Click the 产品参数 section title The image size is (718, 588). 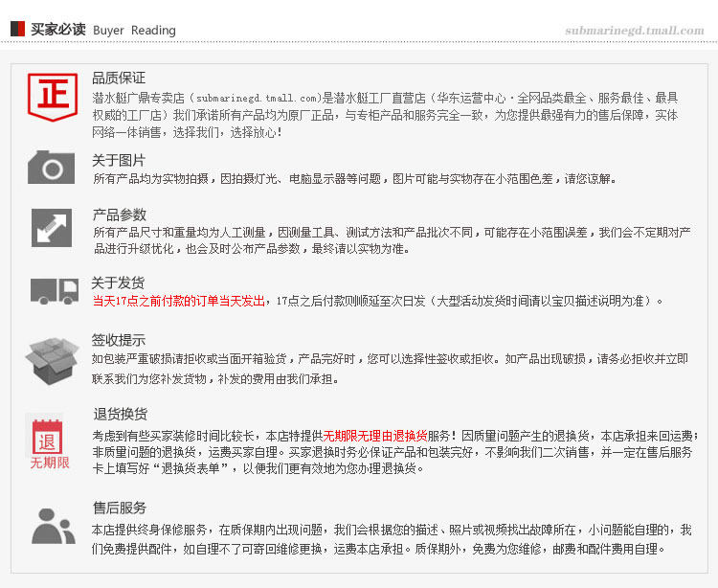coord(120,215)
